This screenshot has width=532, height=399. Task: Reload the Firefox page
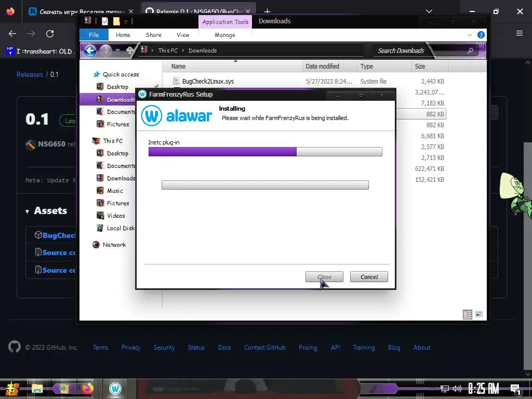(50, 34)
